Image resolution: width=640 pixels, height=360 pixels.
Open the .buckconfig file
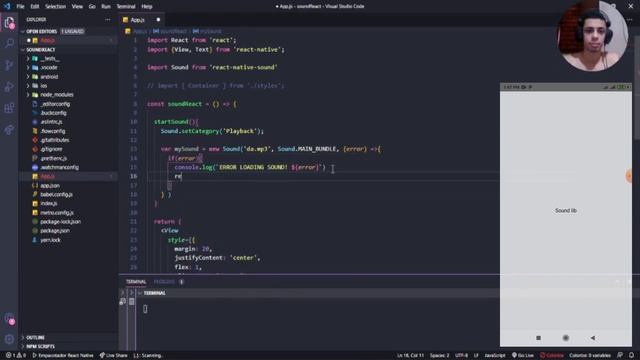coord(68,113)
